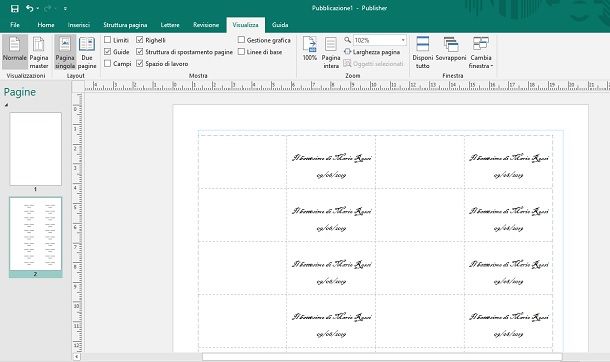Enable the Gestione grafica checkbox
Viewport: 610px width, 362px height.
click(241, 40)
